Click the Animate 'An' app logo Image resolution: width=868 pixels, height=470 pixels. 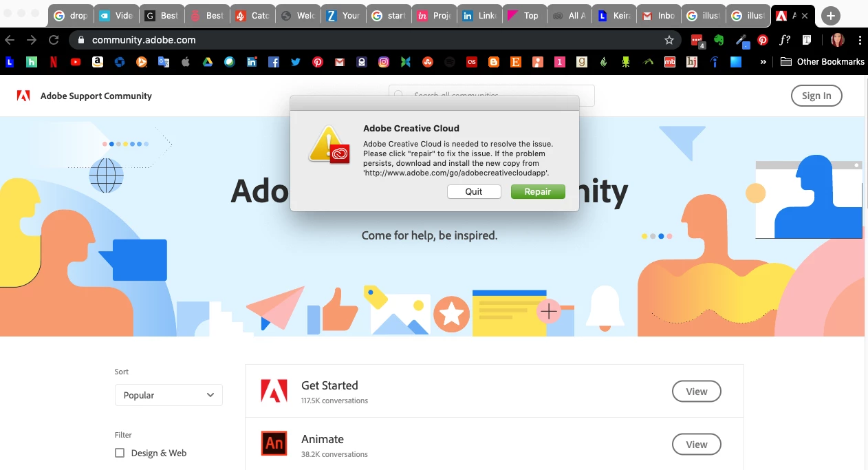pyautogui.click(x=274, y=444)
